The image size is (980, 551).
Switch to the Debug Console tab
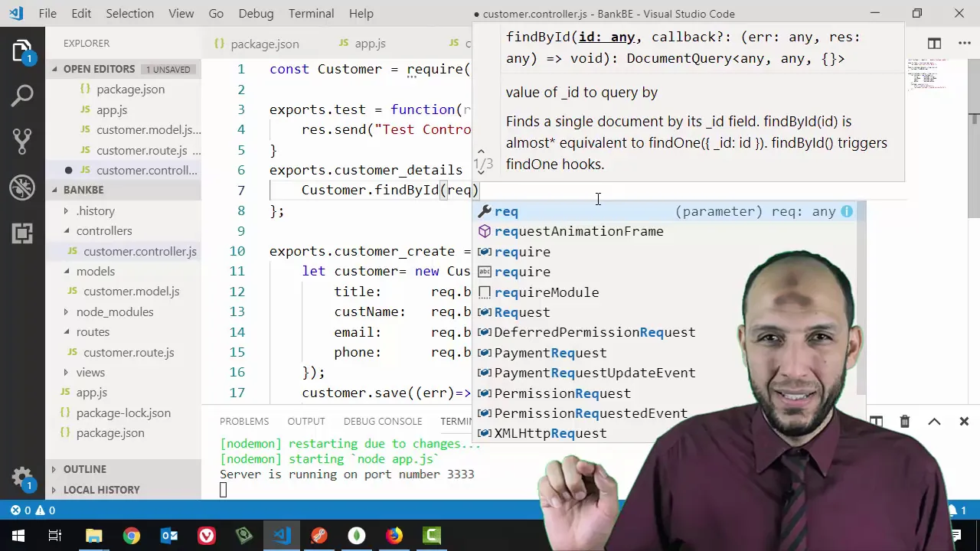tap(383, 422)
